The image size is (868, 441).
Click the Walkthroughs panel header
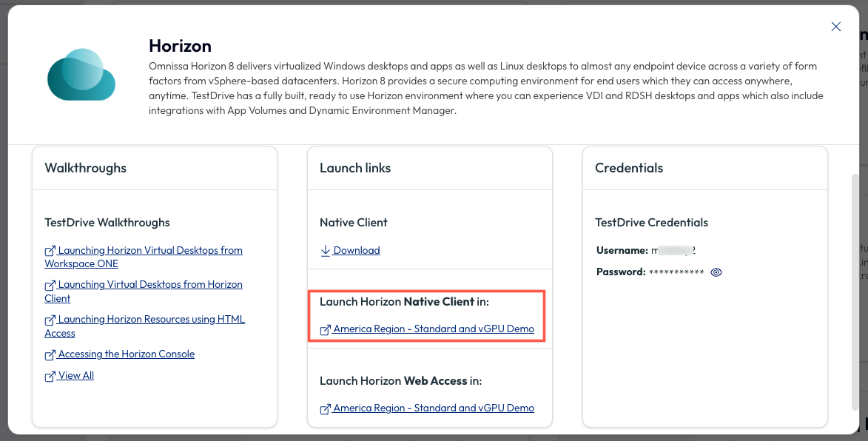coord(85,168)
